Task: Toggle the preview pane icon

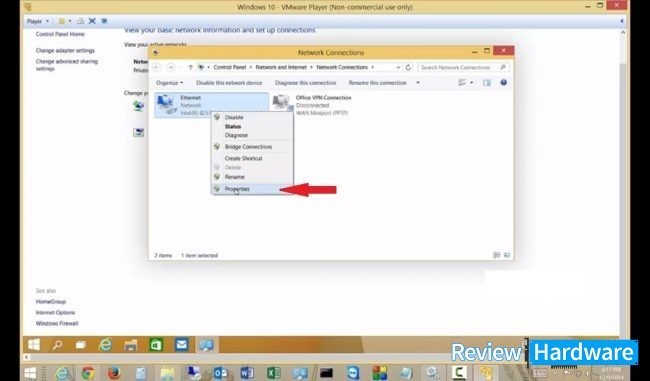Action: point(487,83)
